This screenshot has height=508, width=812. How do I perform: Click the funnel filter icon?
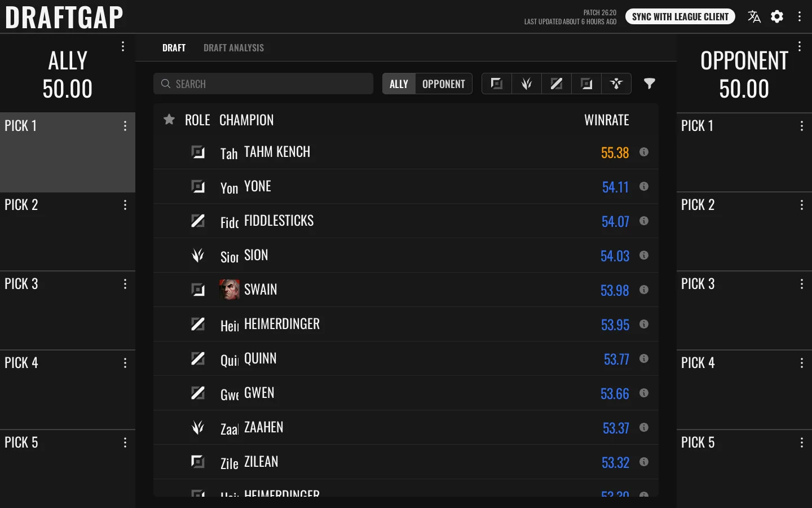coord(650,84)
